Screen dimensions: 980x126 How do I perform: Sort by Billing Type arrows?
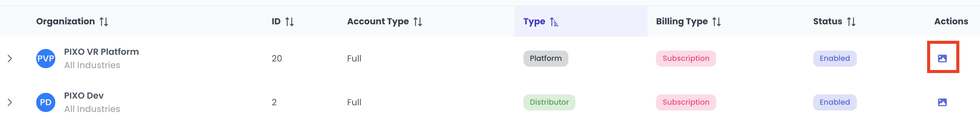(717, 22)
